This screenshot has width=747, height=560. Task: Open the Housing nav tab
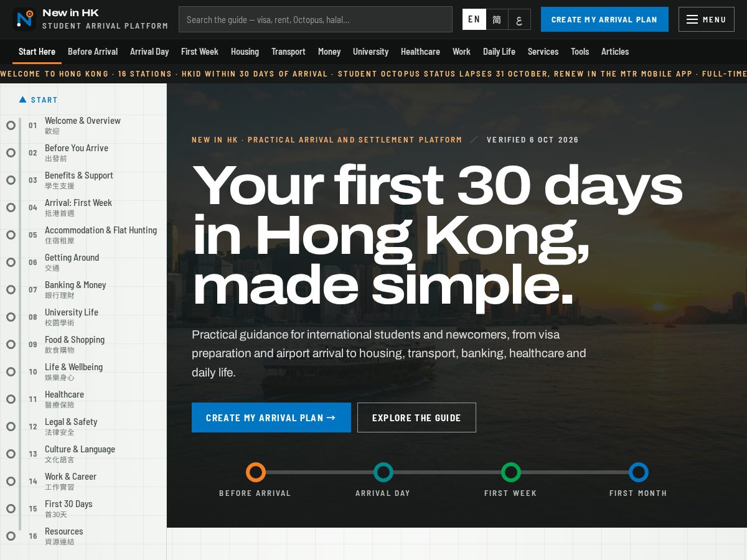click(245, 52)
